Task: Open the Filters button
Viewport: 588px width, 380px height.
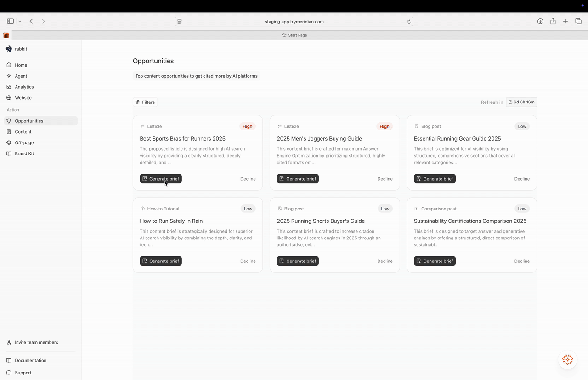Action: [145, 102]
